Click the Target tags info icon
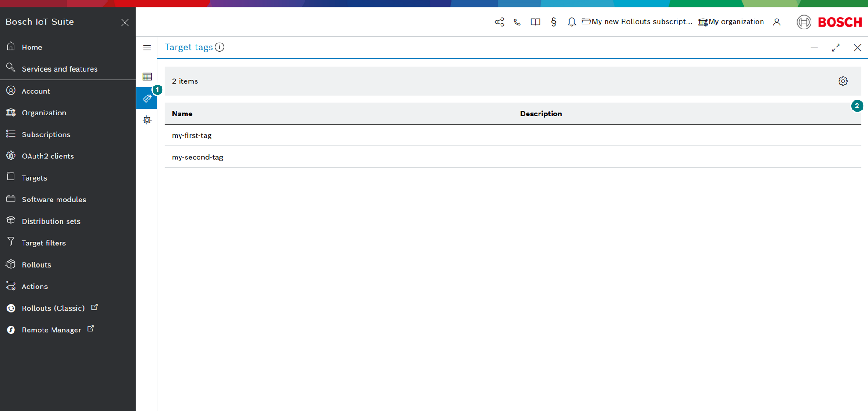 [219, 48]
